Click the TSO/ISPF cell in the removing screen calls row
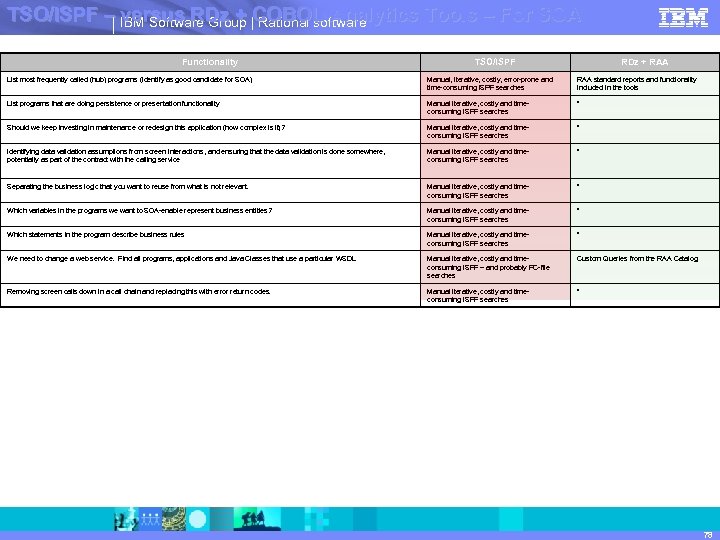720x540 pixels. pyautogui.click(x=495, y=295)
